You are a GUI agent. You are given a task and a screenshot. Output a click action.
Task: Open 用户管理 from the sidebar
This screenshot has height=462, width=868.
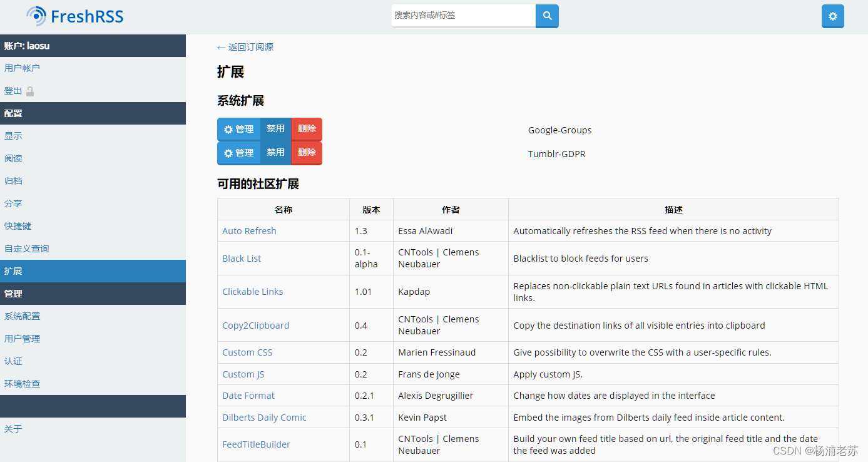pos(21,338)
